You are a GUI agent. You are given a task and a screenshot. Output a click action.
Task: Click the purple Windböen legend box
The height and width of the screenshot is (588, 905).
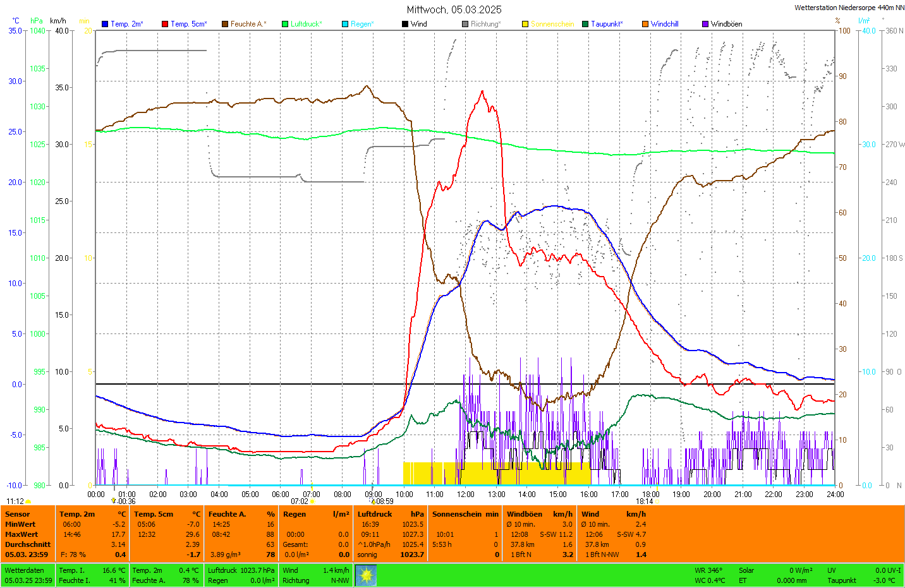(705, 24)
